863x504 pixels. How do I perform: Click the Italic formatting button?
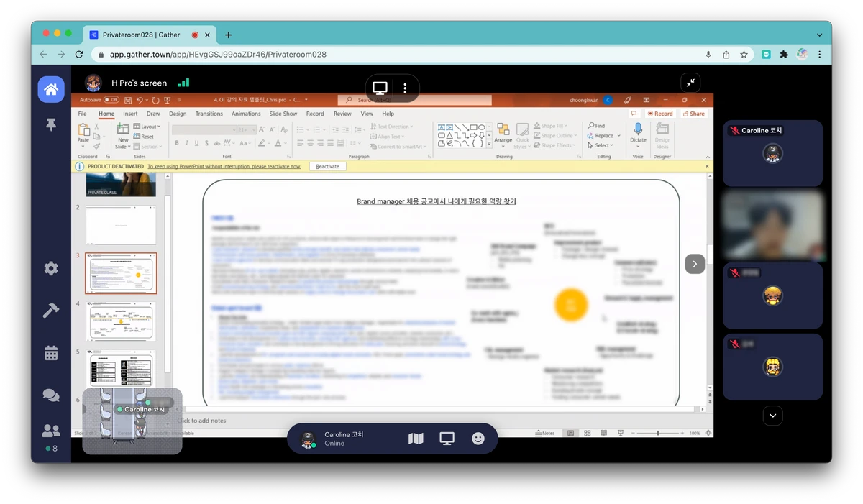coord(186,143)
